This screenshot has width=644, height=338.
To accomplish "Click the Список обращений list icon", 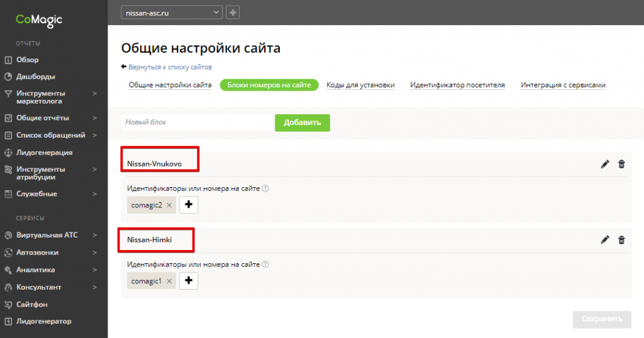I will pos(8,135).
